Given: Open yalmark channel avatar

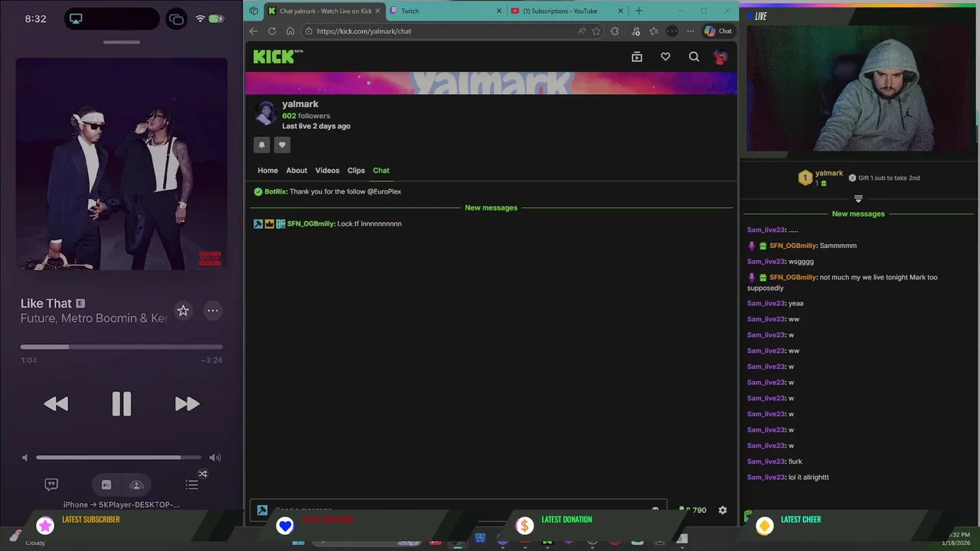Looking at the screenshot, I should pyautogui.click(x=266, y=113).
